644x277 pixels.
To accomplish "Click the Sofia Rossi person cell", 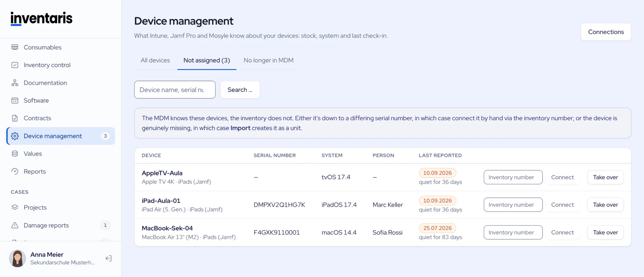I will [387, 232].
